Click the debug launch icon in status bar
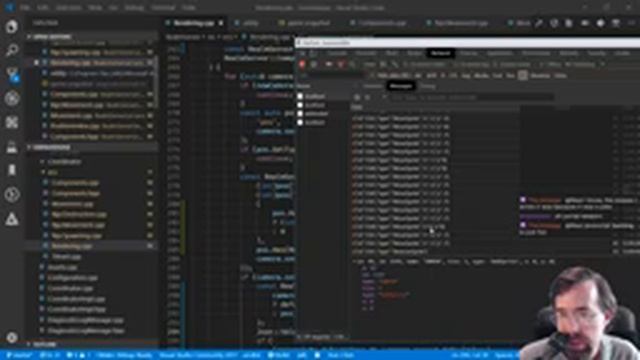This screenshot has width=640, height=360. point(317,355)
